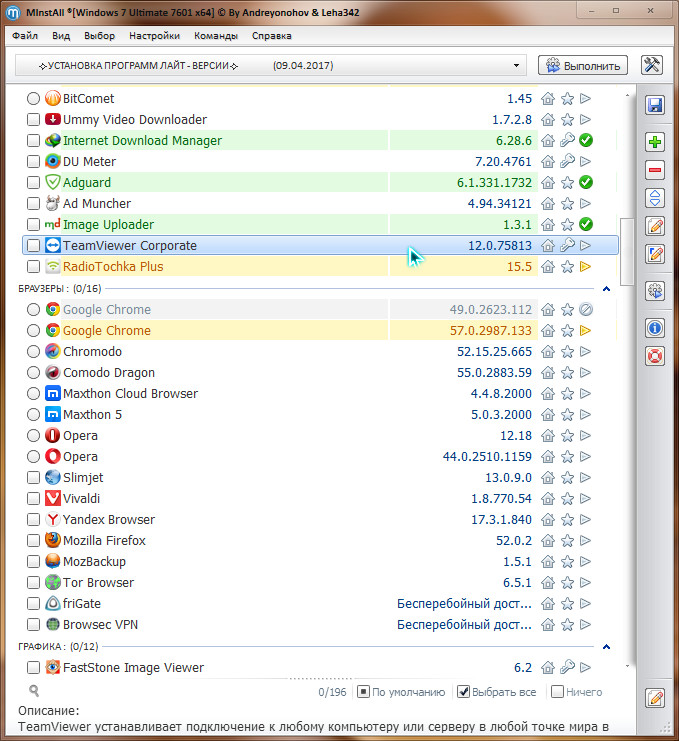Check the Yandex Browser checkbox
Screen dimensions: 679x741
(x=33, y=519)
